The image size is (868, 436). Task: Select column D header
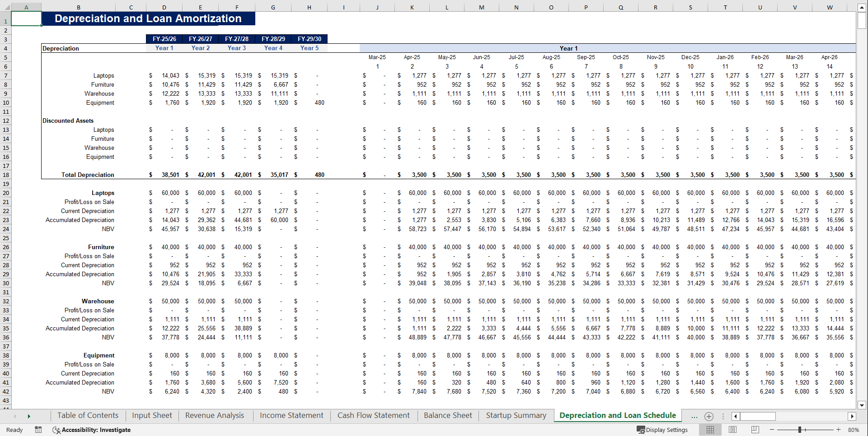(x=164, y=7)
